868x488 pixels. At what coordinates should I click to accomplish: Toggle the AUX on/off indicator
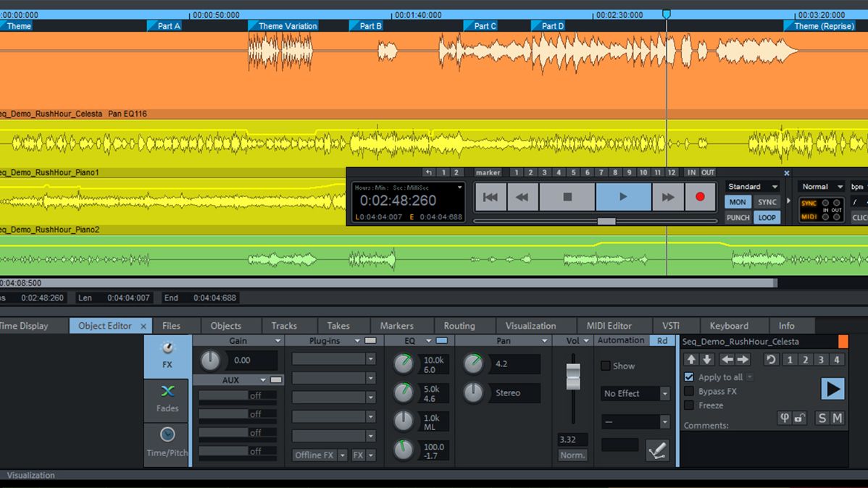coord(275,379)
